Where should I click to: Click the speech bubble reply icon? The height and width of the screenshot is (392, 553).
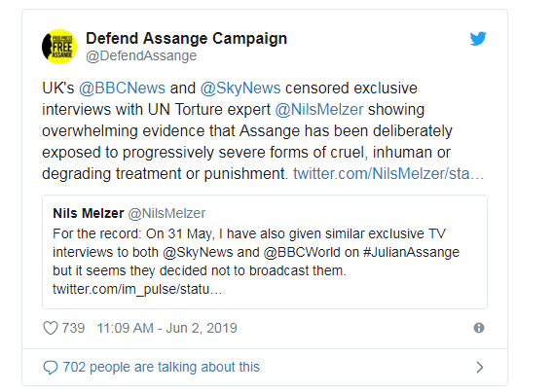click(x=51, y=368)
